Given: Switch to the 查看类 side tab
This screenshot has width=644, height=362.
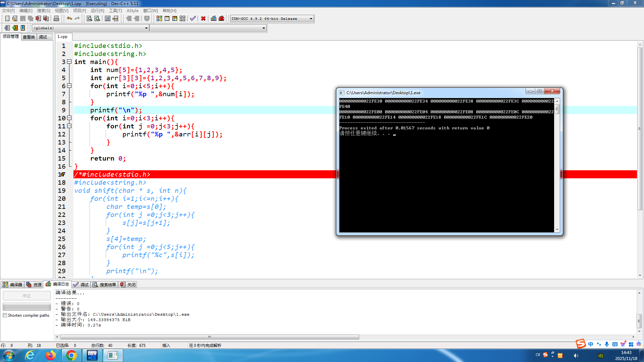Looking at the screenshot, I should pos(29,37).
